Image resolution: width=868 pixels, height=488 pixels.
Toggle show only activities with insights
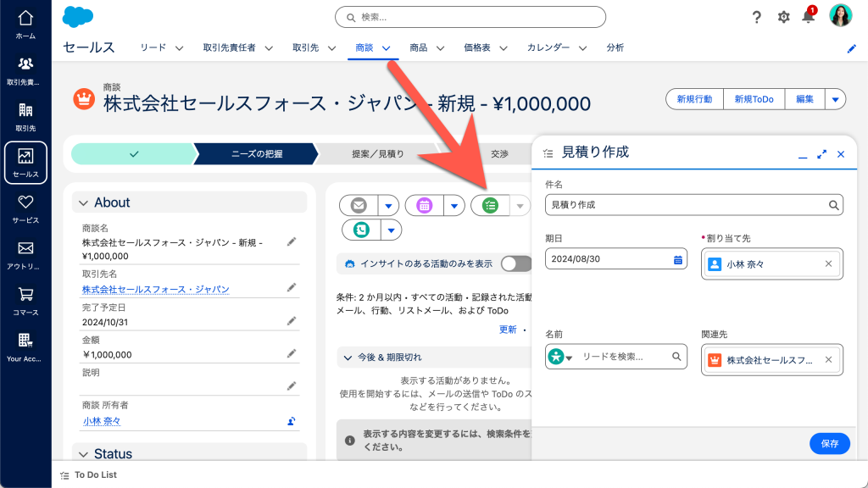516,264
